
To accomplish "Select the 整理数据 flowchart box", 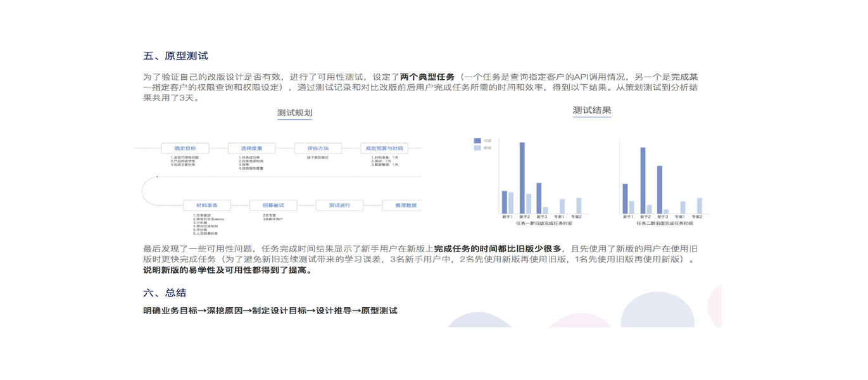I will (x=402, y=205).
